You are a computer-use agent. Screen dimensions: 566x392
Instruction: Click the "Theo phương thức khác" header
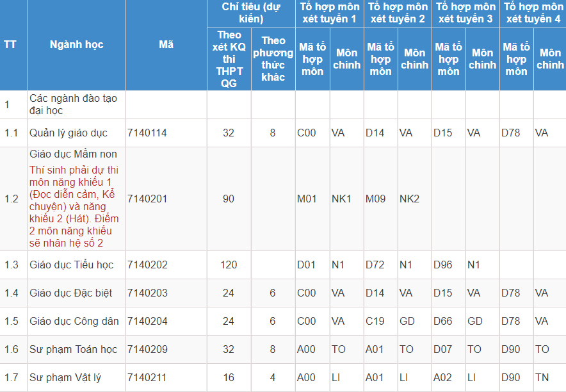coord(273,59)
